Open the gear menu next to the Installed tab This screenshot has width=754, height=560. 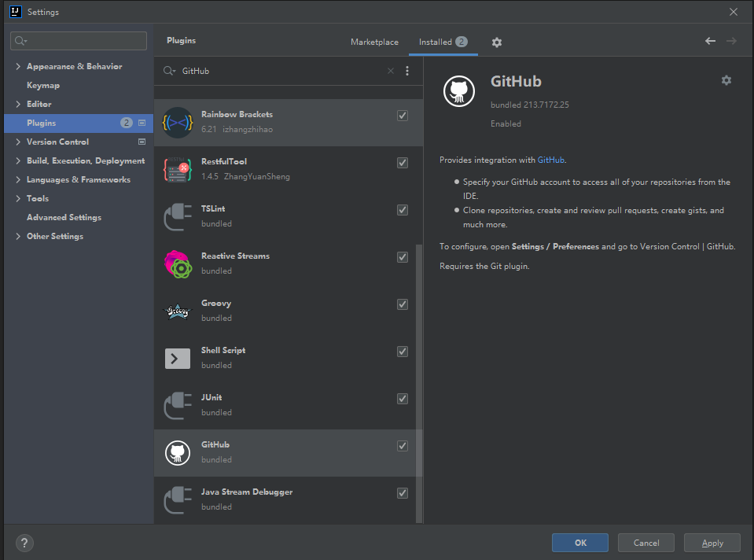pos(497,42)
